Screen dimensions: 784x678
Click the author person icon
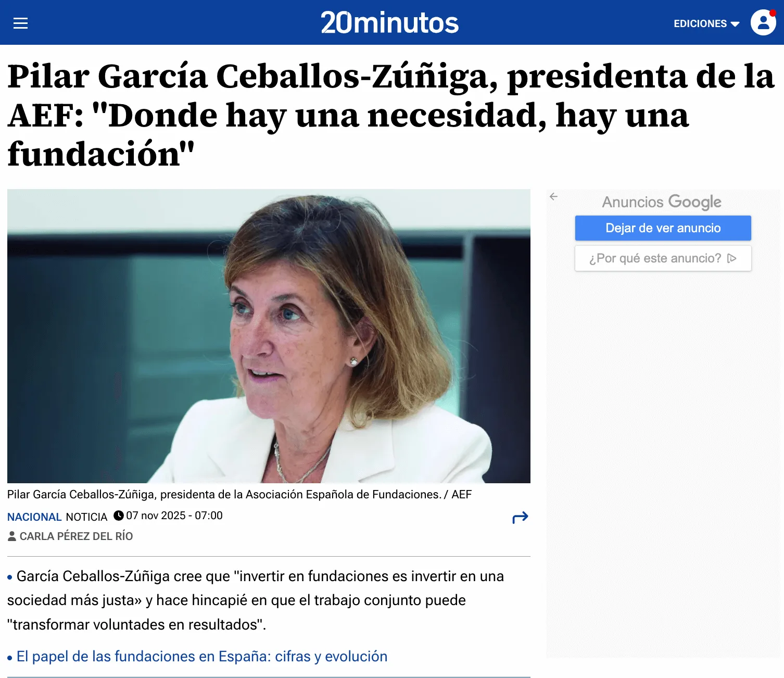pos(12,536)
